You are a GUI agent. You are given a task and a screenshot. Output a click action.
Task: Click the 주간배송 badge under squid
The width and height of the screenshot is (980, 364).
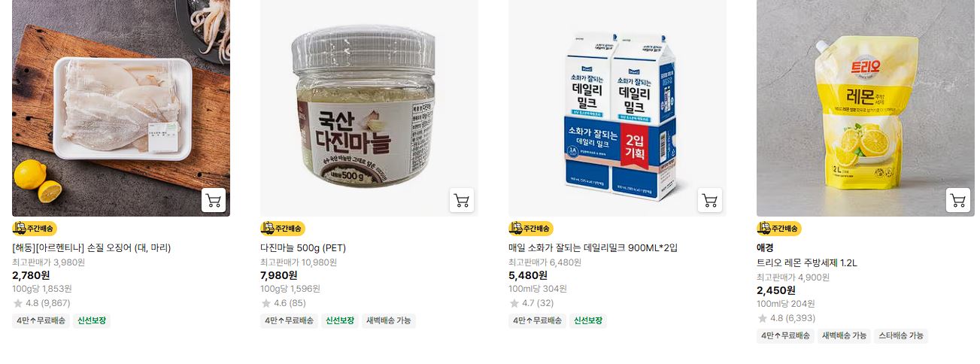pyautogui.click(x=35, y=229)
